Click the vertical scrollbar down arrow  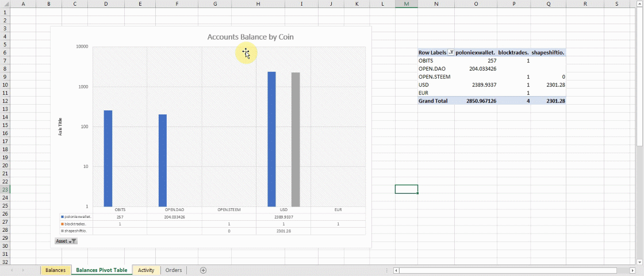click(640, 262)
